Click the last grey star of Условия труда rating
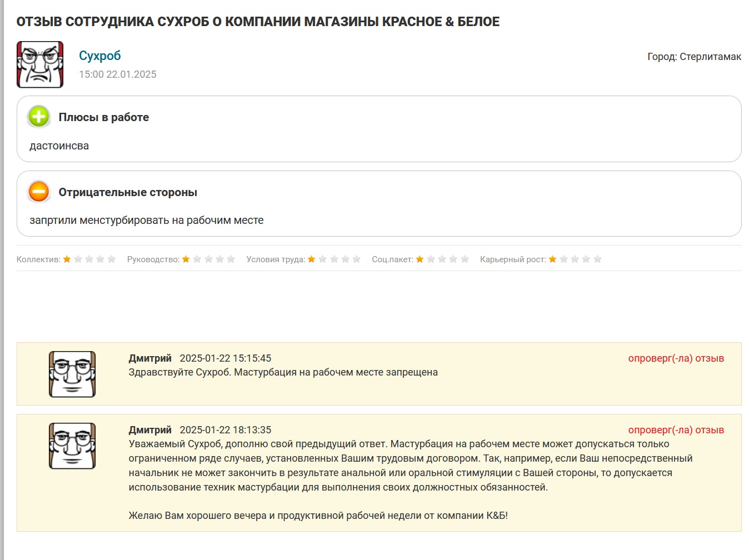This screenshot has height=560, width=749. (357, 259)
